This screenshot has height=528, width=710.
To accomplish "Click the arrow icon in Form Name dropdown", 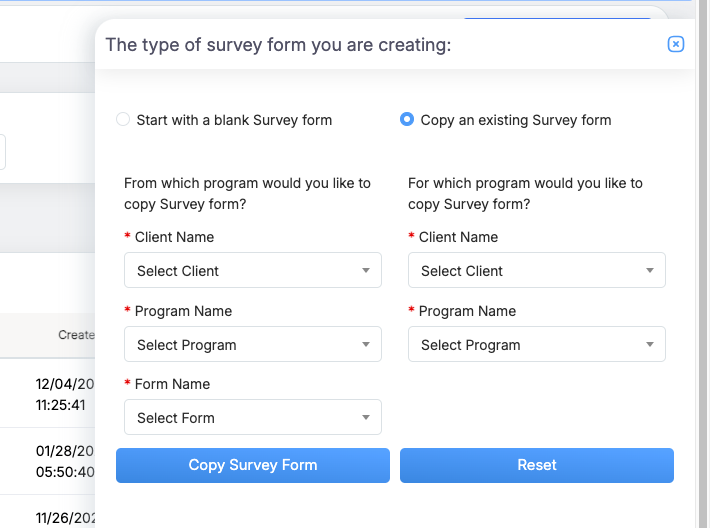I will click(x=366, y=418).
